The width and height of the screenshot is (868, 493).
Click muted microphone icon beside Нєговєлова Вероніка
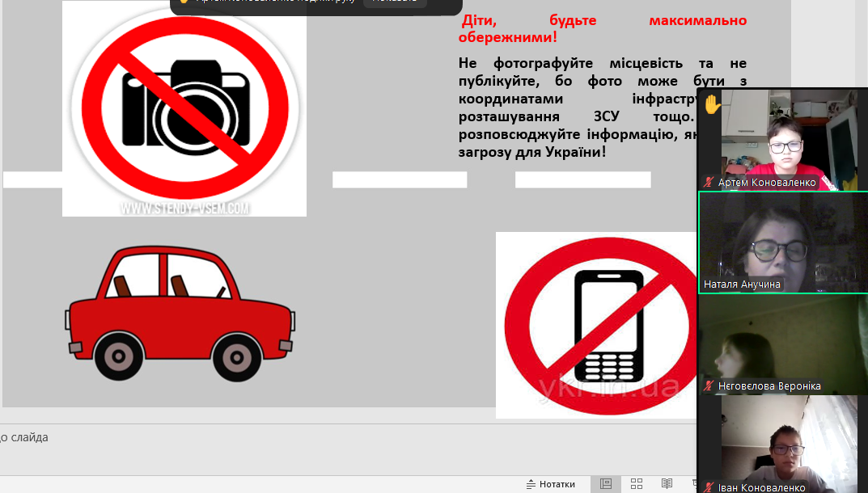pyautogui.click(x=708, y=386)
